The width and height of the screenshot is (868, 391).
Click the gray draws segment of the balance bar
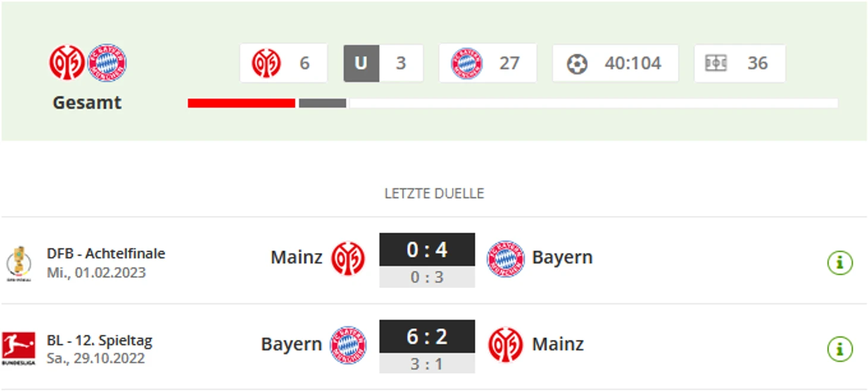(x=322, y=103)
